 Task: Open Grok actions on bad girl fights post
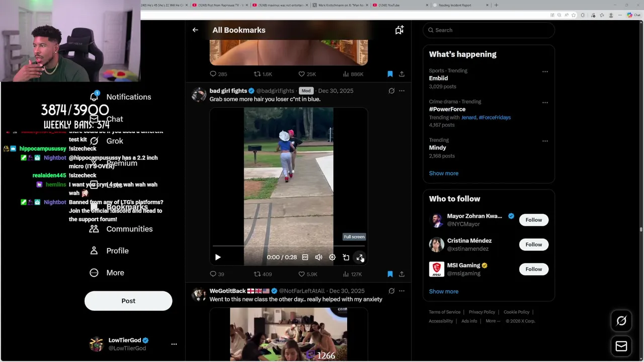(x=391, y=91)
